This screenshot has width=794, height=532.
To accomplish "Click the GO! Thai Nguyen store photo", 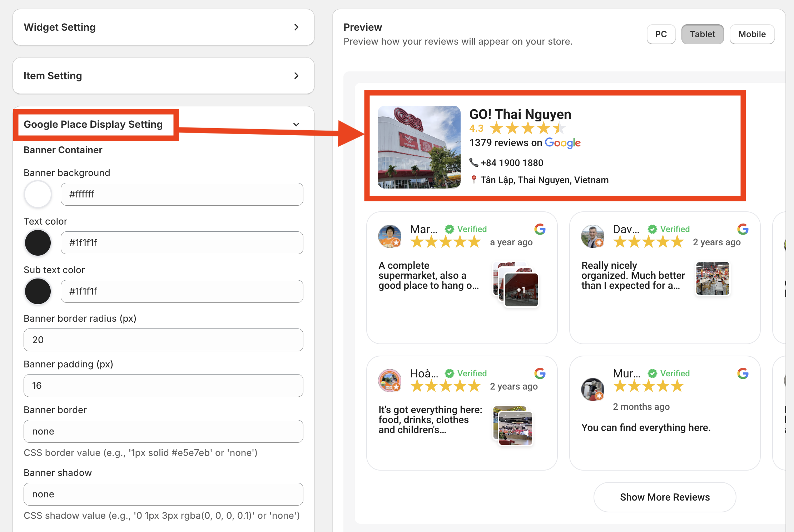I will (x=419, y=147).
